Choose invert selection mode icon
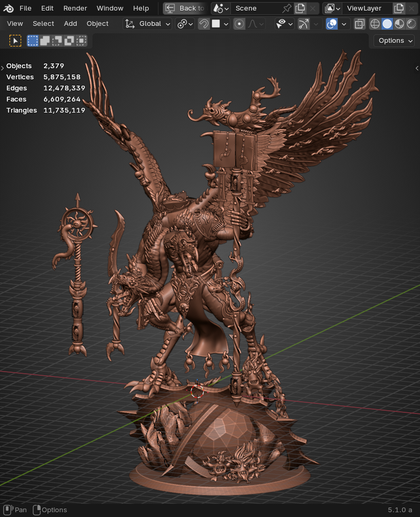This screenshot has height=517, width=420. (69, 41)
